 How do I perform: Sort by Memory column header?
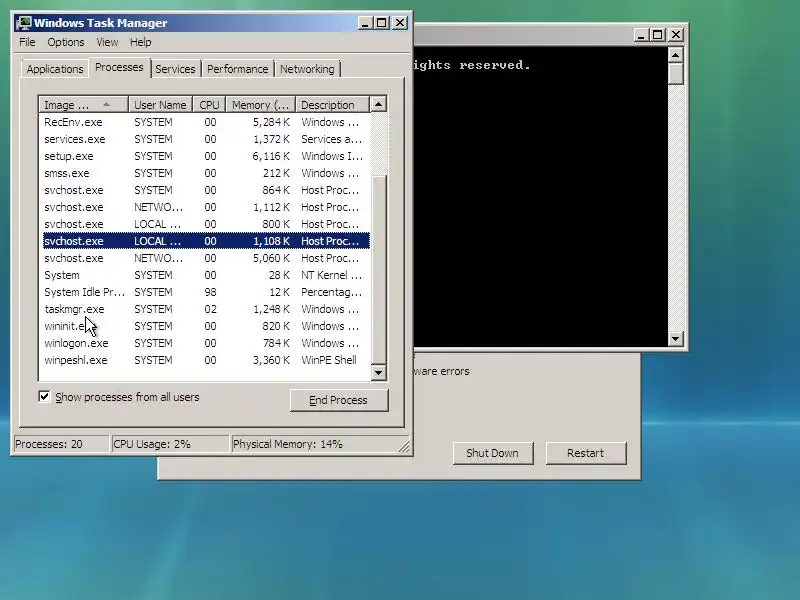[x=261, y=105]
